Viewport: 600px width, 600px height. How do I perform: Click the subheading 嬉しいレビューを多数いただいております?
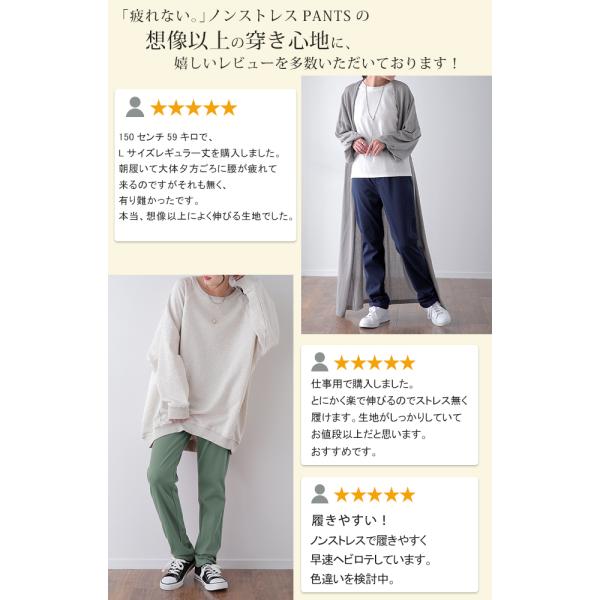tap(316, 63)
